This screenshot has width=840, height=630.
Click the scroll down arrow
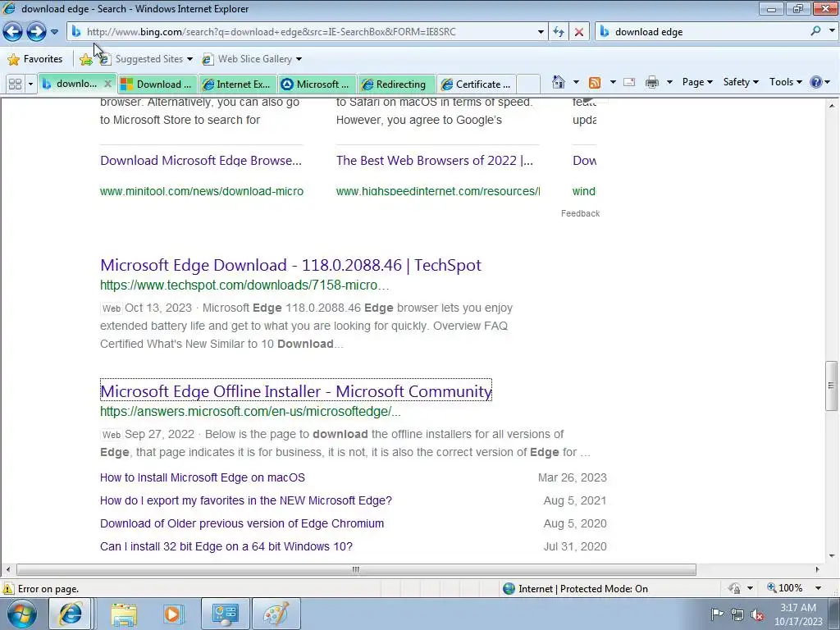(x=832, y=556)
